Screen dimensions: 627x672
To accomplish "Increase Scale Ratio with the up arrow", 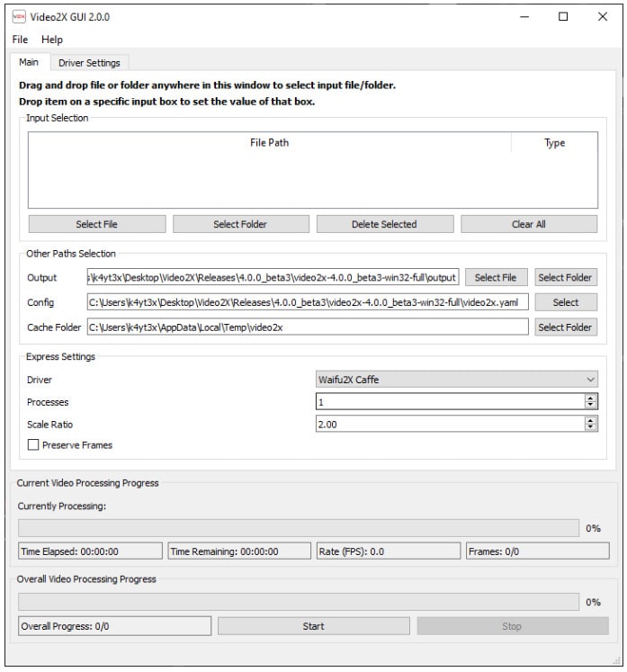I will [591, 420].
